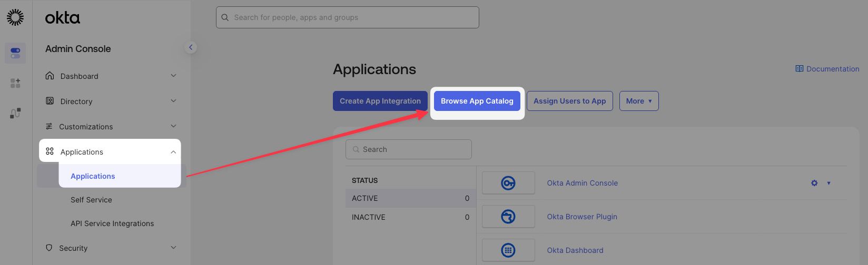Focus the people, apps and groups search field
868x265 pixels.
coord(348,17)
